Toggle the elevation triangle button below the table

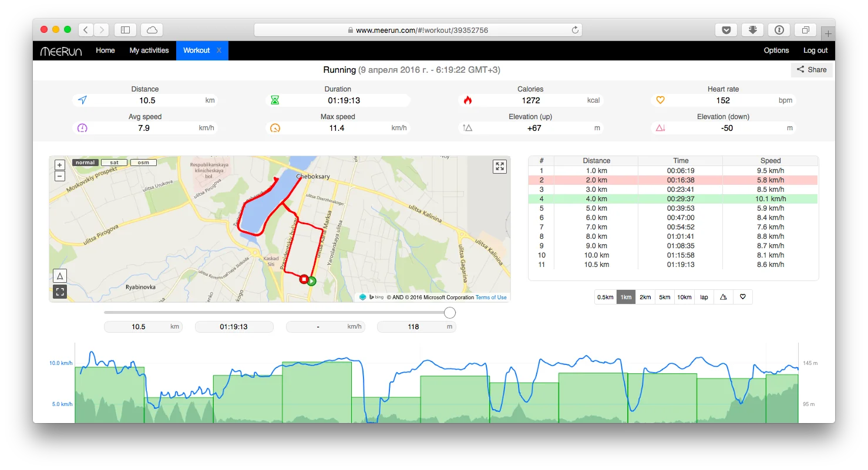coord(723,297)
